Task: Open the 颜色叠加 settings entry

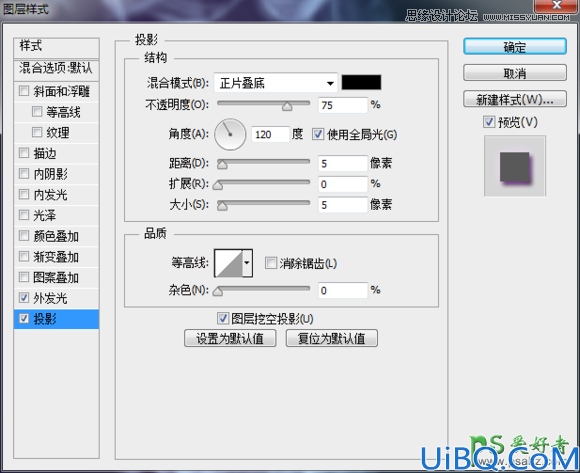Action: (x=56, y=236)
